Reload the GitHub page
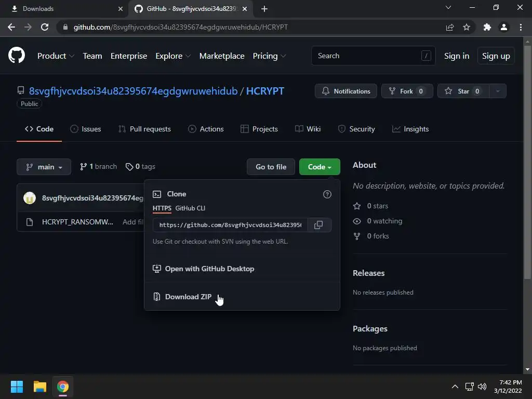The height and width of the screenshot is (399, 532). pyautogui.click(x=45, y=27)
